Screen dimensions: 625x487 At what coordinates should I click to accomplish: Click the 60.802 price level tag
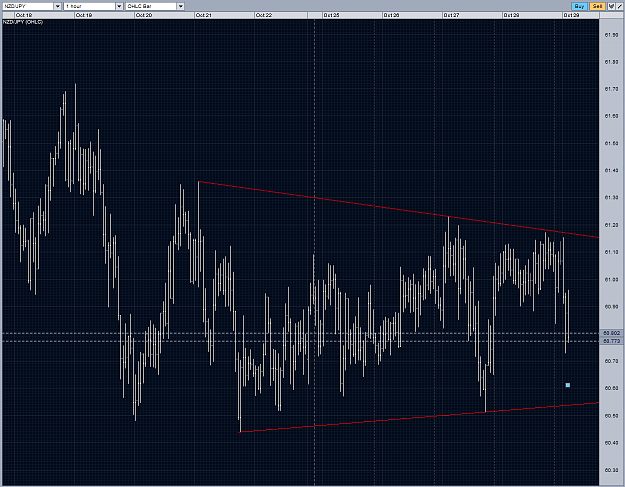pos(612,333)
